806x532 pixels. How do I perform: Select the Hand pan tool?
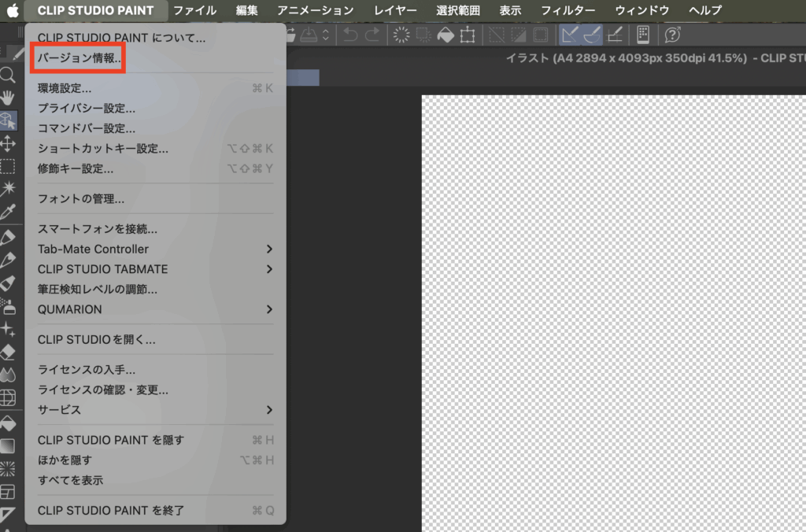[x=8, y=98]
